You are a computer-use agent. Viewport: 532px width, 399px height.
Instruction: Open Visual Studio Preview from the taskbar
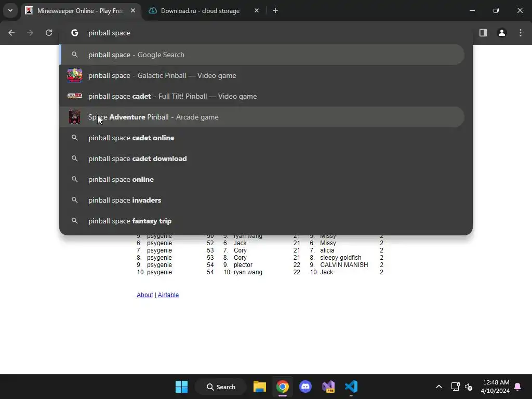[x=328, y=387]
